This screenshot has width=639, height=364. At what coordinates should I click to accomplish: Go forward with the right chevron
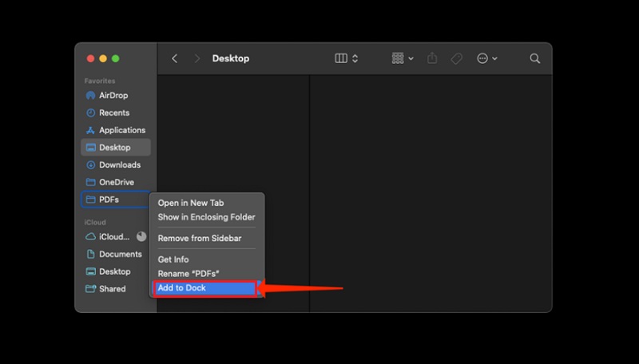[x=196, y=58]
